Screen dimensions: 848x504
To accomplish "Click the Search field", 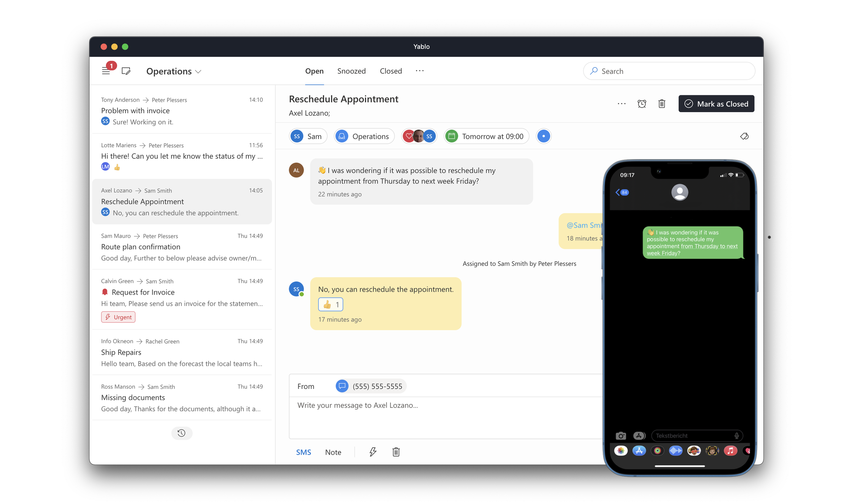I will coord(669,71).
